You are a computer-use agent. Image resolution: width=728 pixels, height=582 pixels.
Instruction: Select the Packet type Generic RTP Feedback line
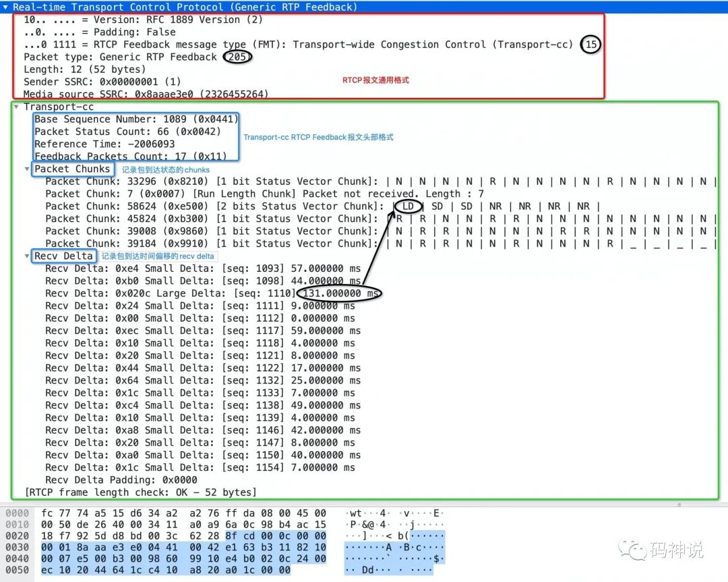point(120,57)
